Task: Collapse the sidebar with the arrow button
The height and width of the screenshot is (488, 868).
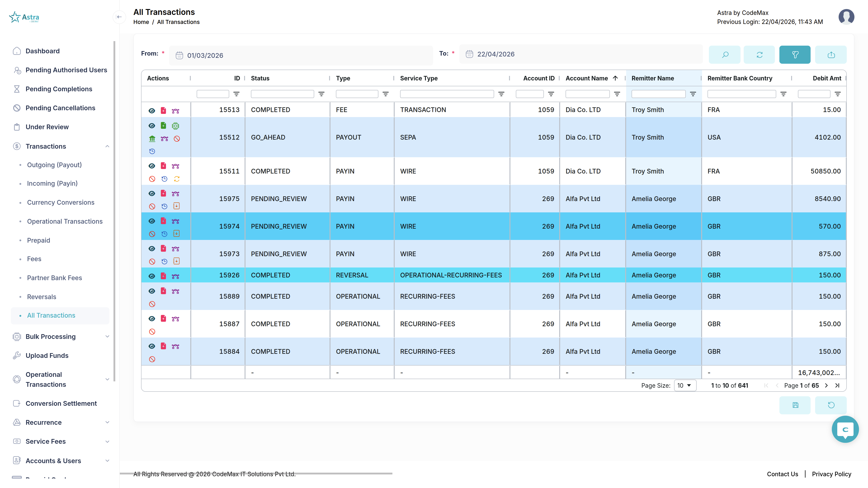Action: click(x=119, y=17)
